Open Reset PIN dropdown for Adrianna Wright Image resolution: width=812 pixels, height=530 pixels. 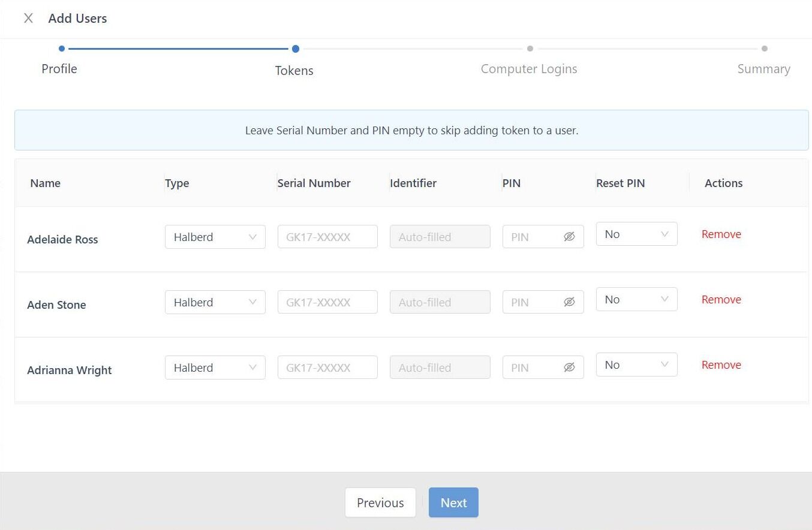[637, 365]
